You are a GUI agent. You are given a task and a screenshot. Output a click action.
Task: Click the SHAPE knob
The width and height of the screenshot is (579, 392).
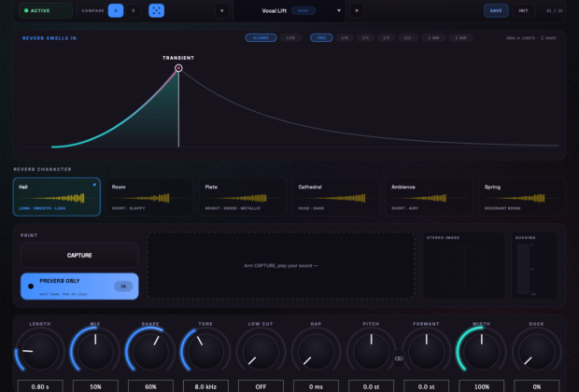click(150, 351)
